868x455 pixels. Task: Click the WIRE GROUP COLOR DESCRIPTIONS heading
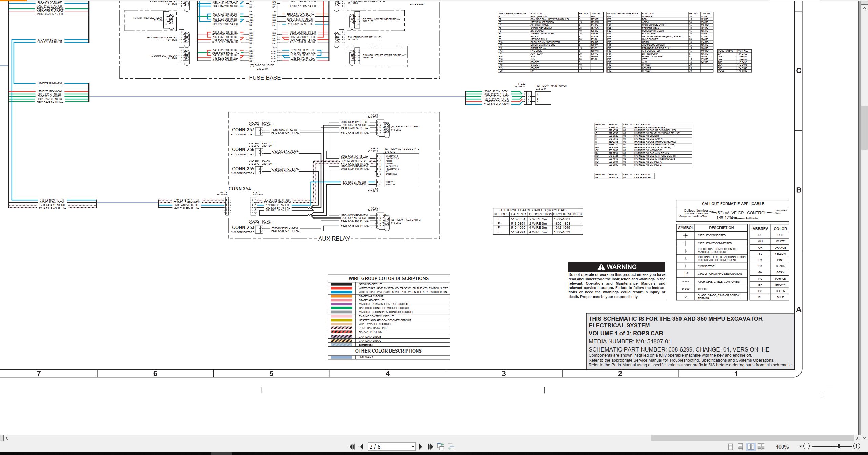(x=389, y=278)
